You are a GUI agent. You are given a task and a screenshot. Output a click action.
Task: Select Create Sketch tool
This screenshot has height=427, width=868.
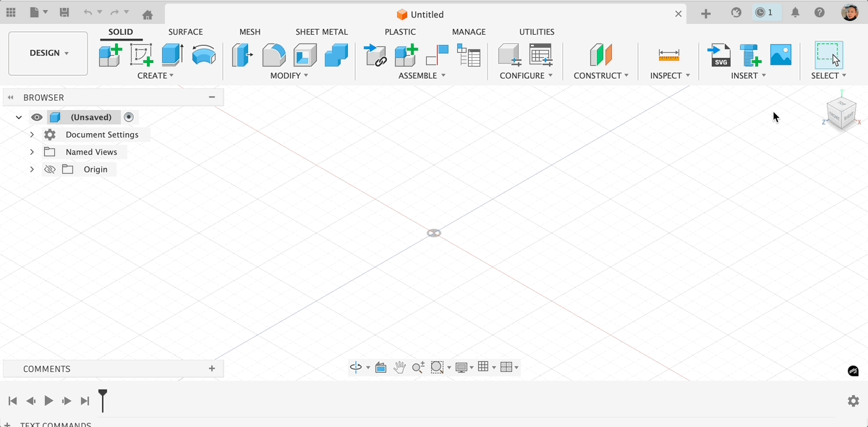[142, 55]
